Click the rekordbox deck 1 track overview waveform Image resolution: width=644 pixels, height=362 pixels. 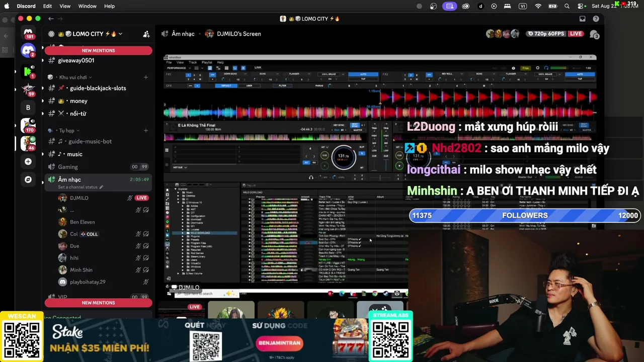tap(264, 137)
